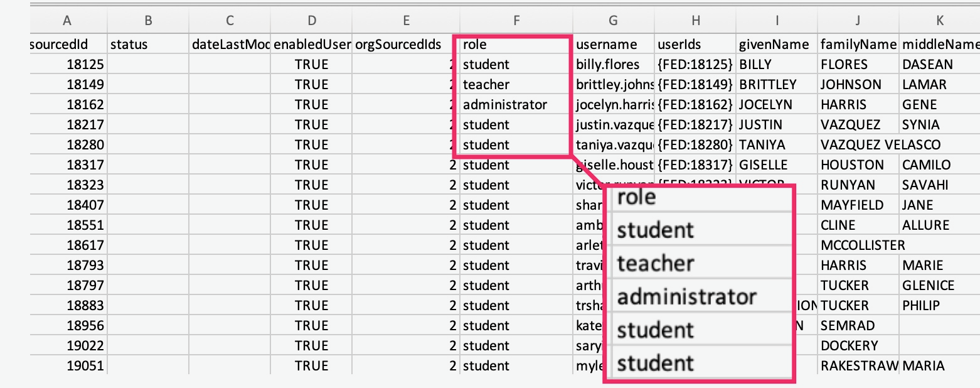The width and height of the screenshot is (980, 388).
Task: Click the 'role' header cell
Action: (x=516, y=44)
